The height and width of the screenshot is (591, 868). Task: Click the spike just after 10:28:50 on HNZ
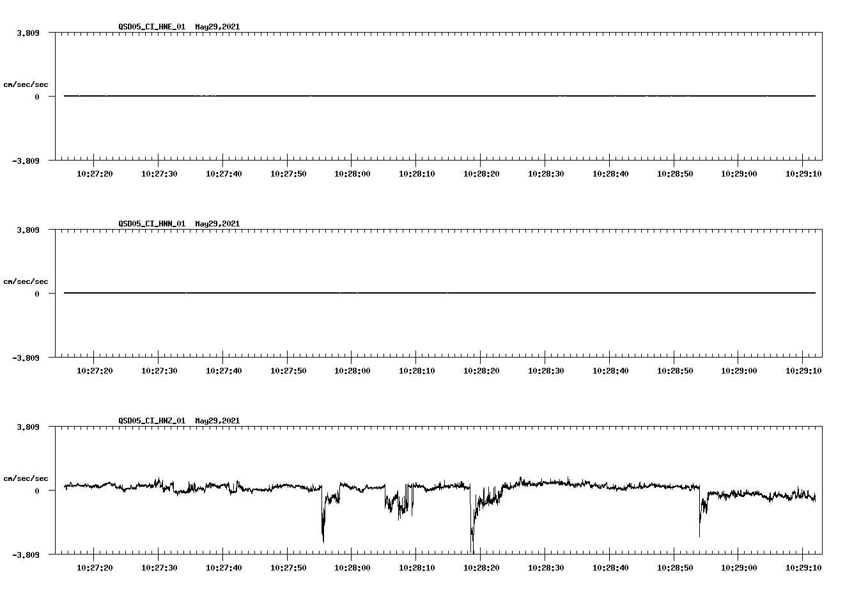tap(699, 518)
